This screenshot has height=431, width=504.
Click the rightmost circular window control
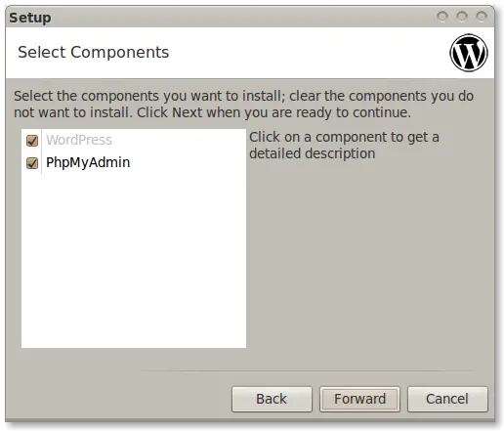pyautogui.click(x=482, y=16)
